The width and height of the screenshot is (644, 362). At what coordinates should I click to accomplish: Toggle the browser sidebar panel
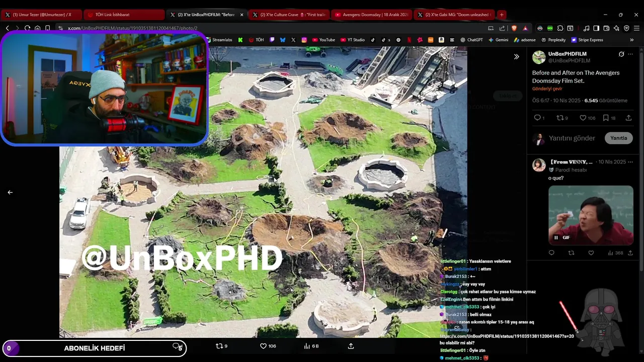coord(596,28)
